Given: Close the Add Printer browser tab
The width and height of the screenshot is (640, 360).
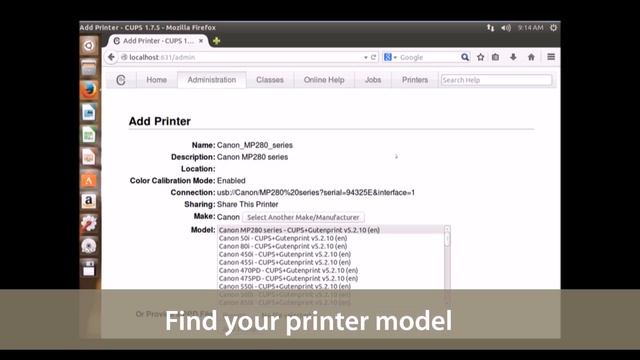Looking at the screenshot, I should [x=201, y=41].
